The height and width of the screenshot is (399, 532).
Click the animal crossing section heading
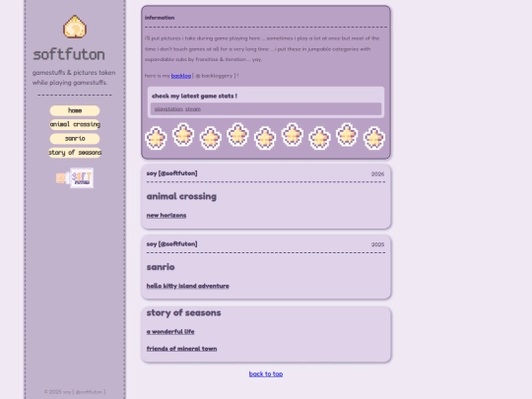tap(181, 196)
